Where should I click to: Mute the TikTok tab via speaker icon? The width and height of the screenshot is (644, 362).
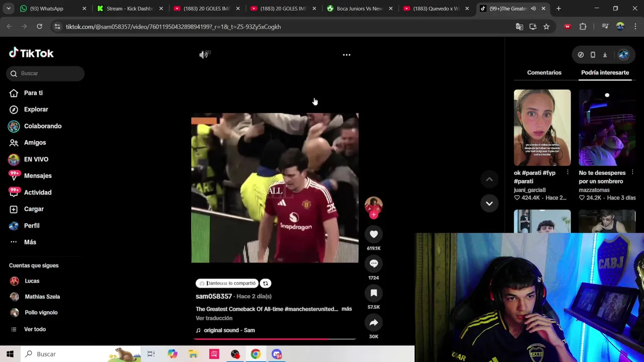click(533, 9)
